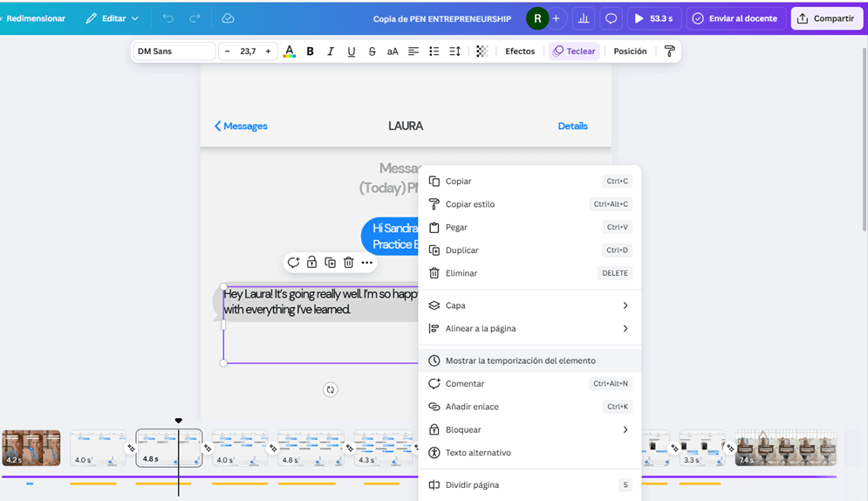Click the copy style paint roller icon
The image size is (868, 501).
tap(669, 51)
